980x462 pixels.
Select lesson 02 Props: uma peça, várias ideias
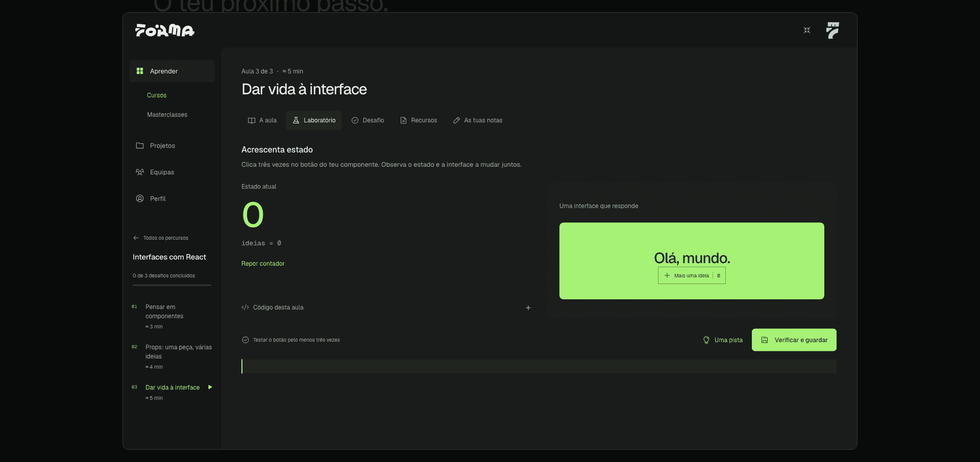[x=172, y=356]
